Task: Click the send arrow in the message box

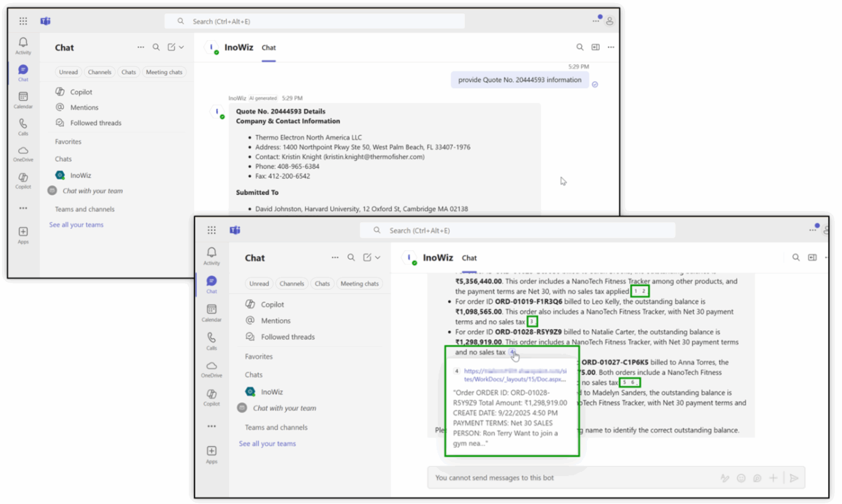Action: pyautogui.click(x=794, y=478)
